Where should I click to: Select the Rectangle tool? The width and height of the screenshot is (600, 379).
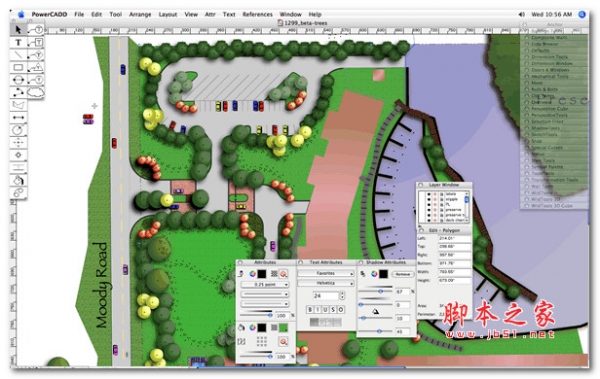18,67
